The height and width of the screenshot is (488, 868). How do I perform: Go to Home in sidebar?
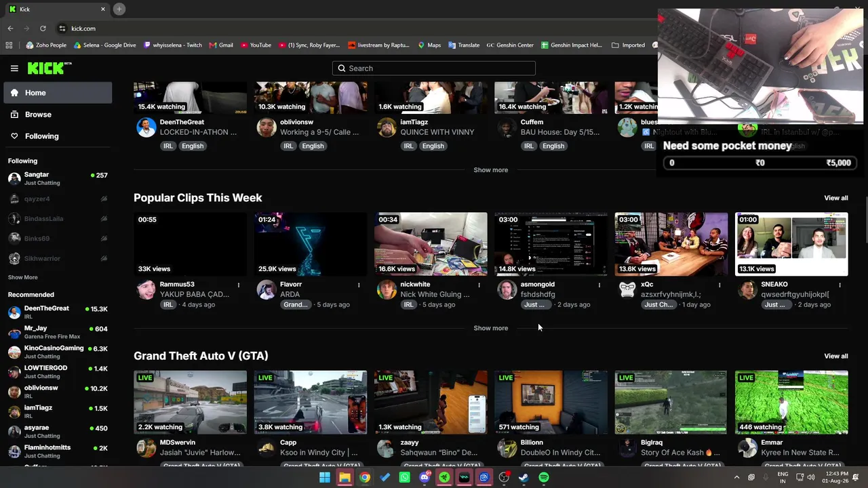coord(58,93)
